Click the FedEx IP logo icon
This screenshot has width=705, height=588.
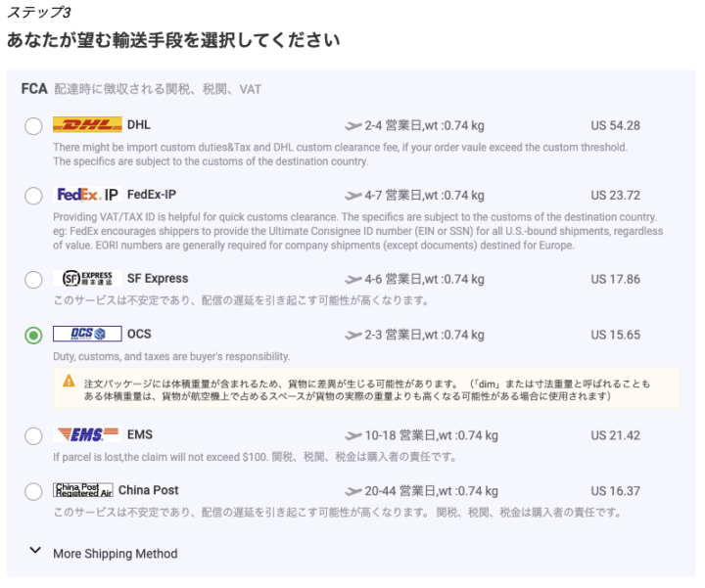click(x=86, y=195)
